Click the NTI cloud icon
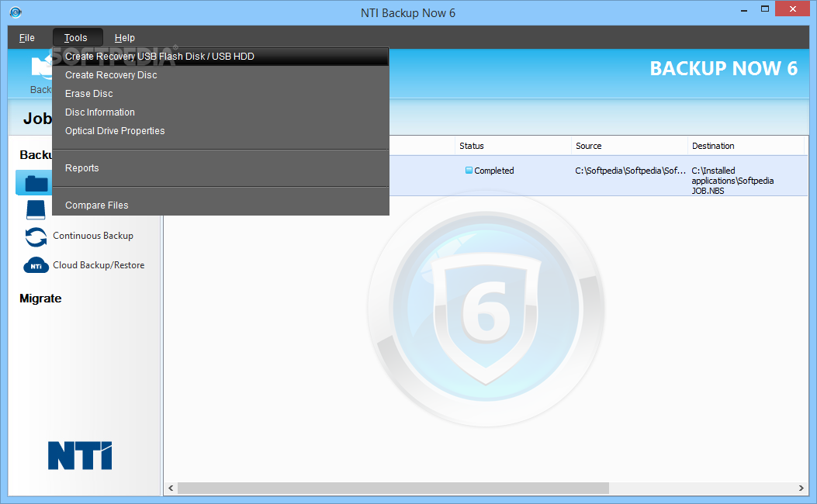817x504 pixels. click(x=36, y=265)
